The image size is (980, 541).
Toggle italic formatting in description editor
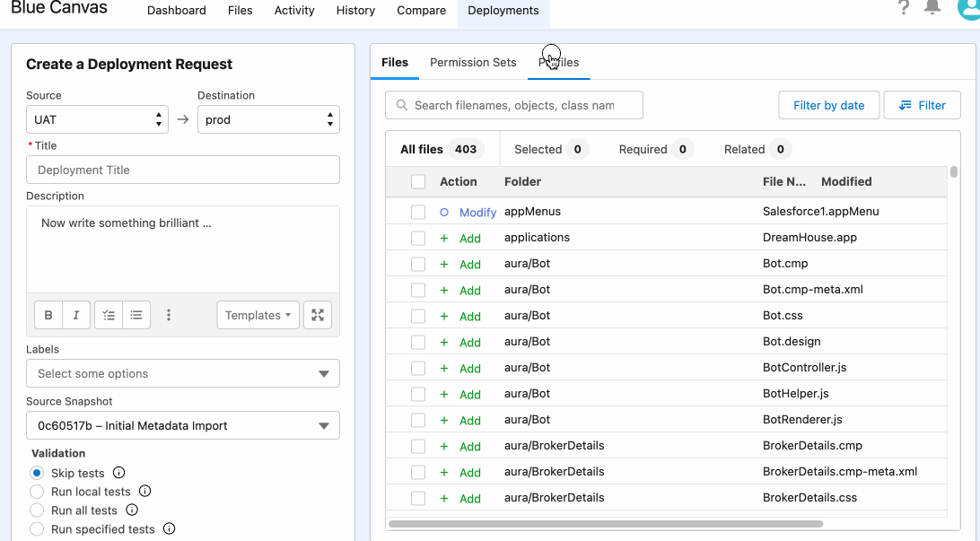[x=76, y=315]
